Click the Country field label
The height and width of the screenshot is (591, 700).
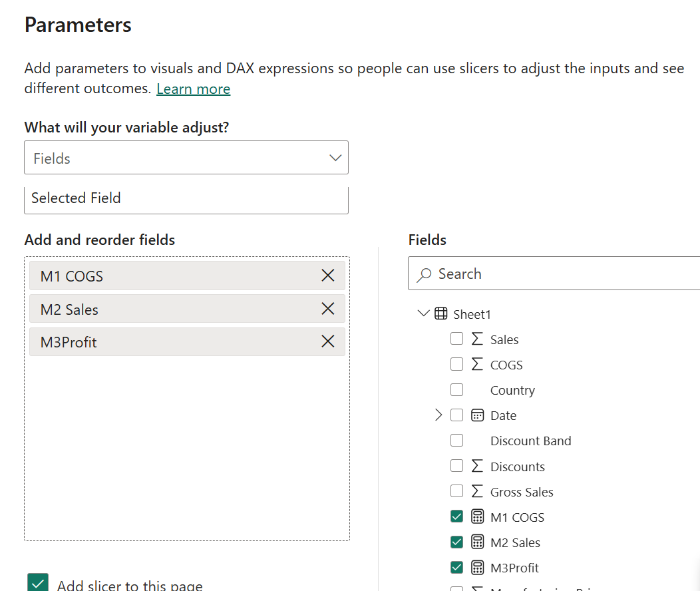512,390
